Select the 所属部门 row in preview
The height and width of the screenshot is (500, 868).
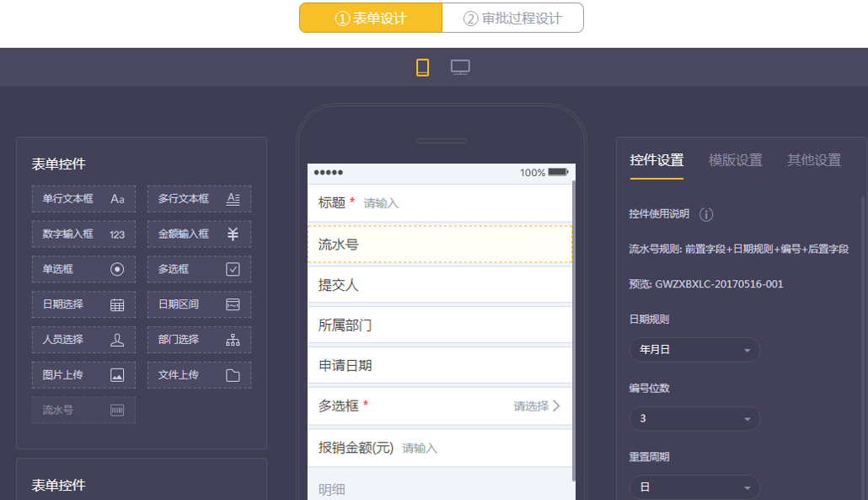coord(440,325)
